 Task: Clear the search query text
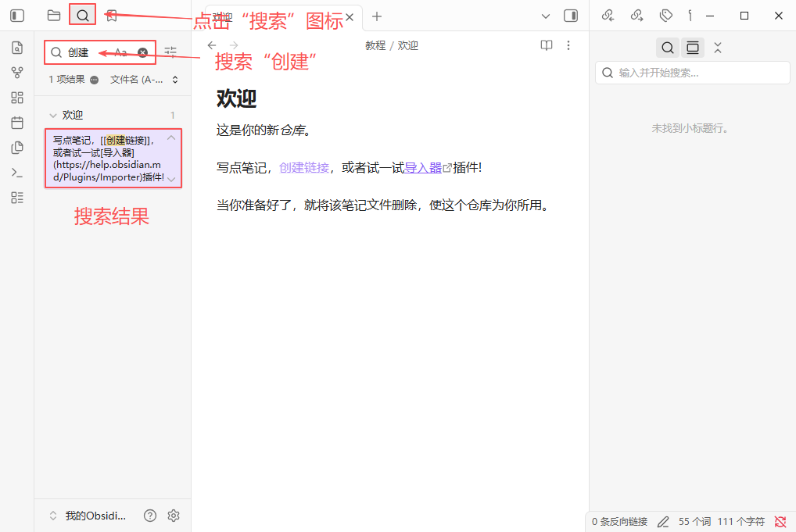coord(143,52)
